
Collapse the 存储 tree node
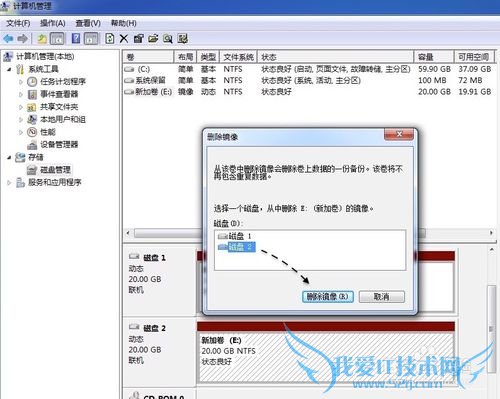[9, 157]
